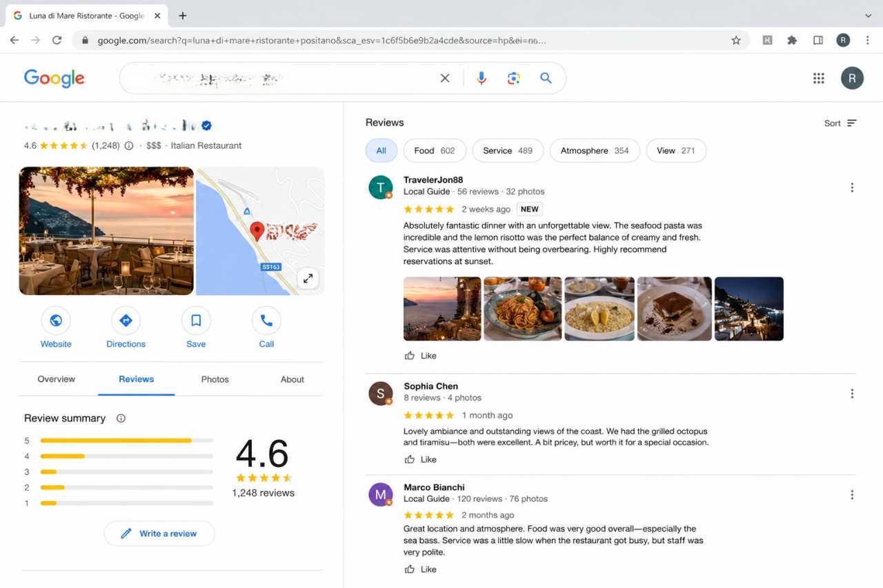The image size is (883, 588).
Task: Filter reviews by Atmosphere
Action: pos(595,150)
